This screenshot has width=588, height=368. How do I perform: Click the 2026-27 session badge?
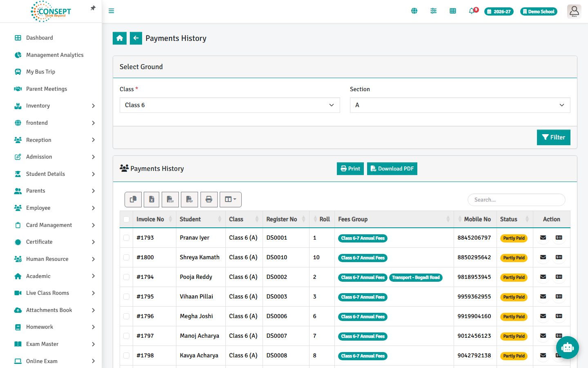pyautogui.click(x=499, y=11)
